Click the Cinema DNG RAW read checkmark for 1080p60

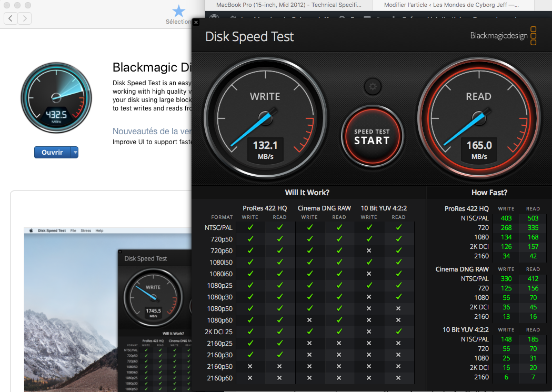coord(339,320)
